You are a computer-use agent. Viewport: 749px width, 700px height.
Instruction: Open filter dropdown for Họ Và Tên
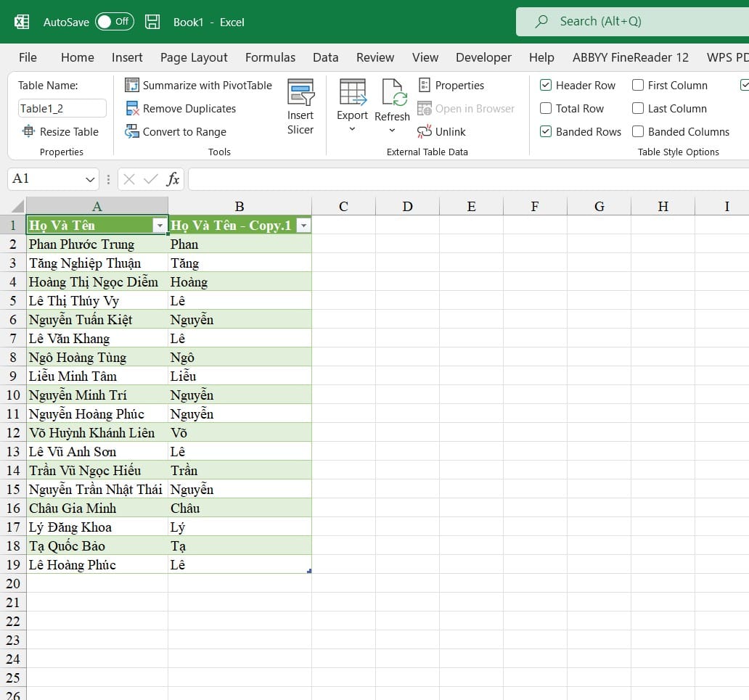coord(160,226)
